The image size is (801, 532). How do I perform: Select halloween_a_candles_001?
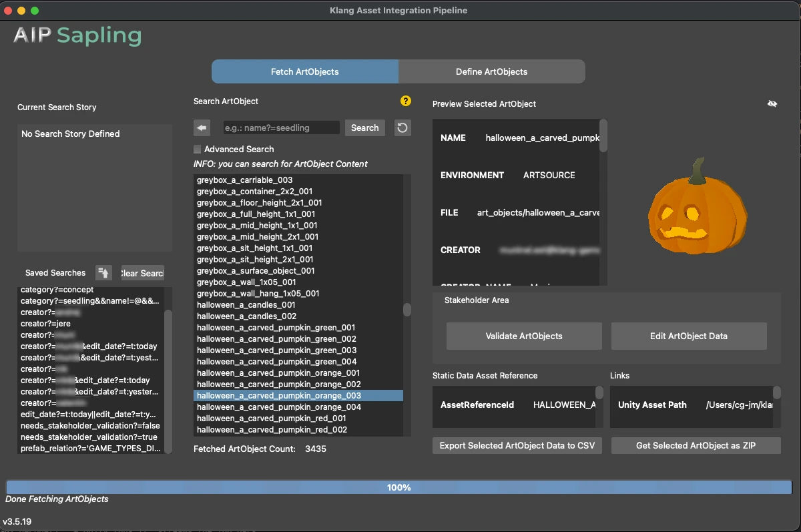pyautogui.click(x=298, y=305)
